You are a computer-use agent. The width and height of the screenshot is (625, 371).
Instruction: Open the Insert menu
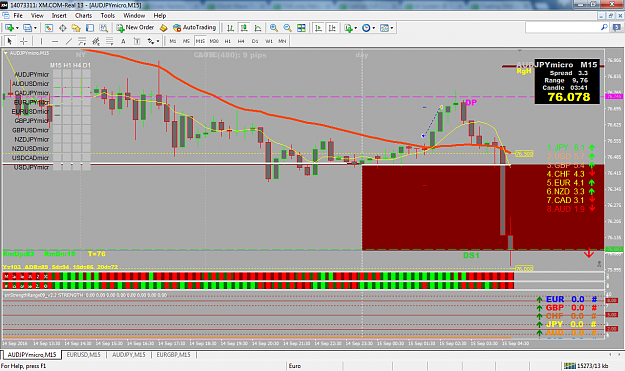59,16
